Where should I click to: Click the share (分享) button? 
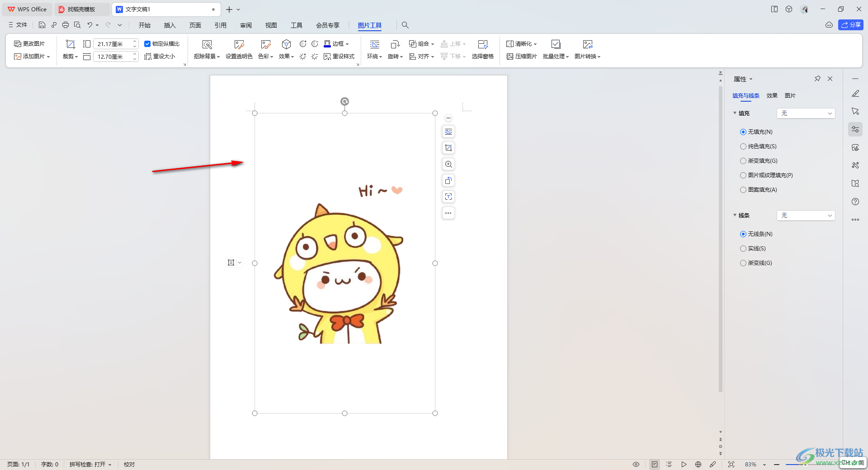851,25
